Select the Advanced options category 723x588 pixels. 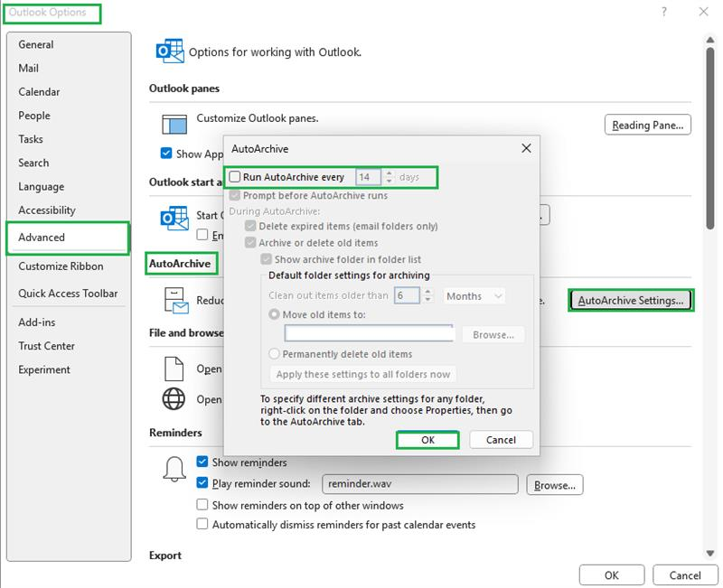point(68,238)
